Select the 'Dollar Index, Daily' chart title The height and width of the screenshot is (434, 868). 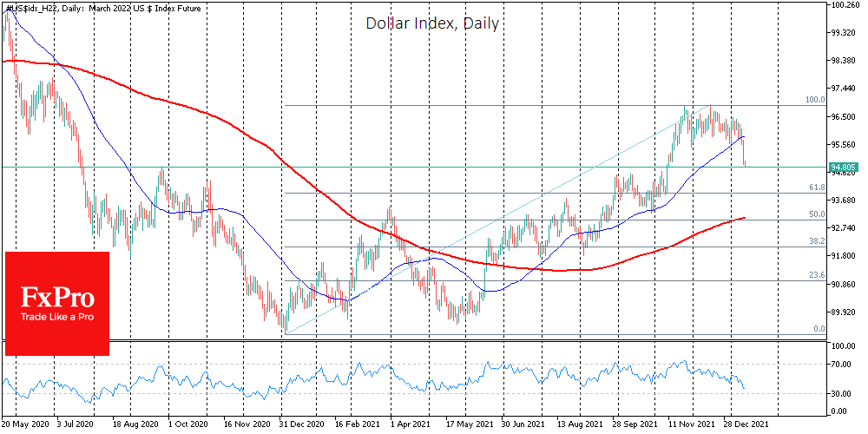click(x=431, y=23)
